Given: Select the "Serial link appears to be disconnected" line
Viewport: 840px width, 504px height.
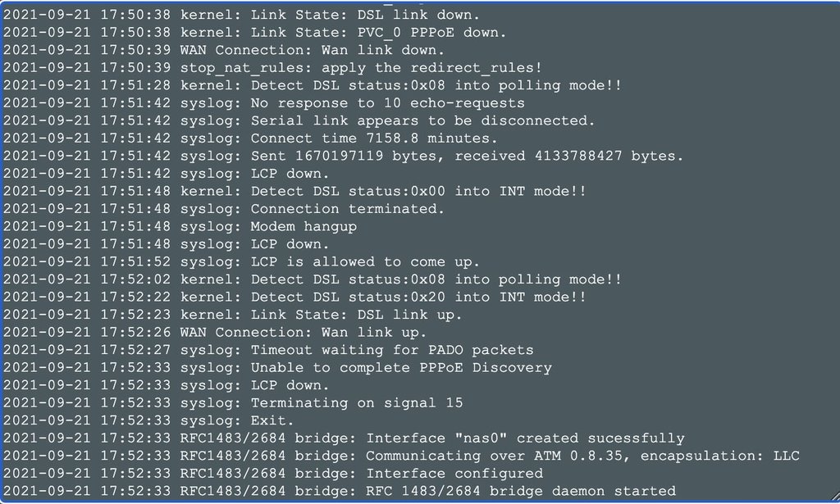Looking at the screenshot, I should tap(299, 120).
